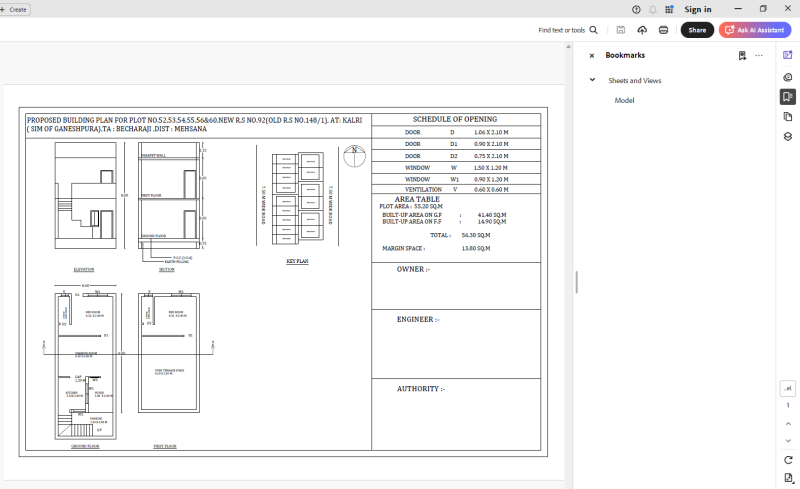
Task: Collapse the Sheets and Views bookmark
Action: 592,80
